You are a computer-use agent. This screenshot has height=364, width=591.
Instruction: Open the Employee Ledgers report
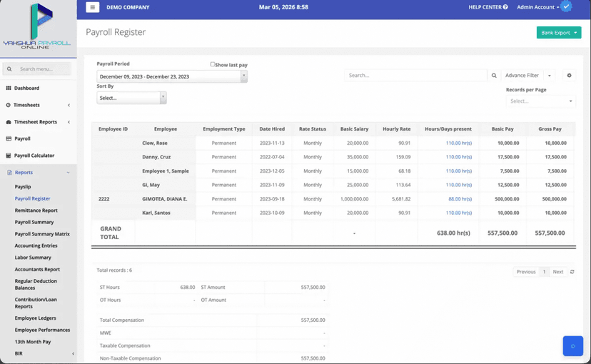click(36, 318)
